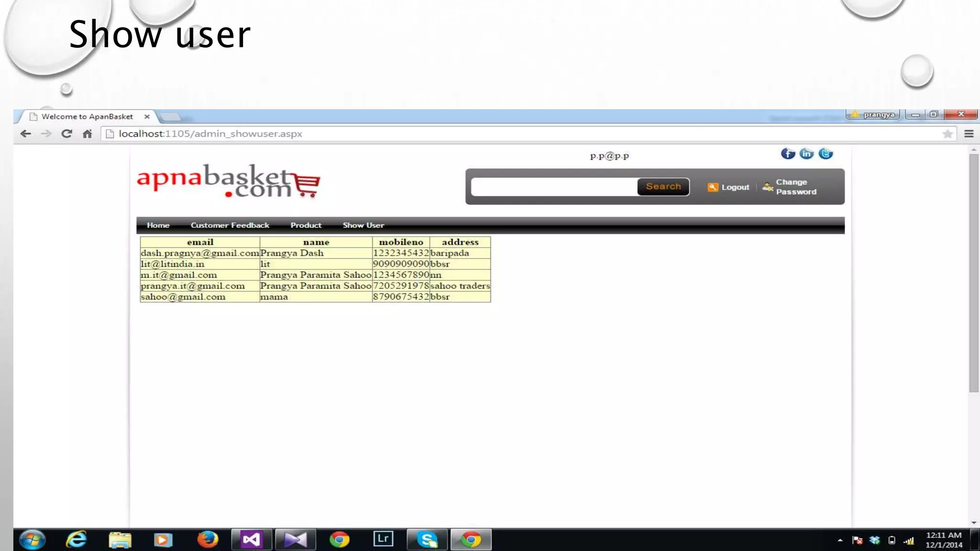The image size is (980, 551).
Task: Open the Product menu item
Action: [x=306, y=225]
